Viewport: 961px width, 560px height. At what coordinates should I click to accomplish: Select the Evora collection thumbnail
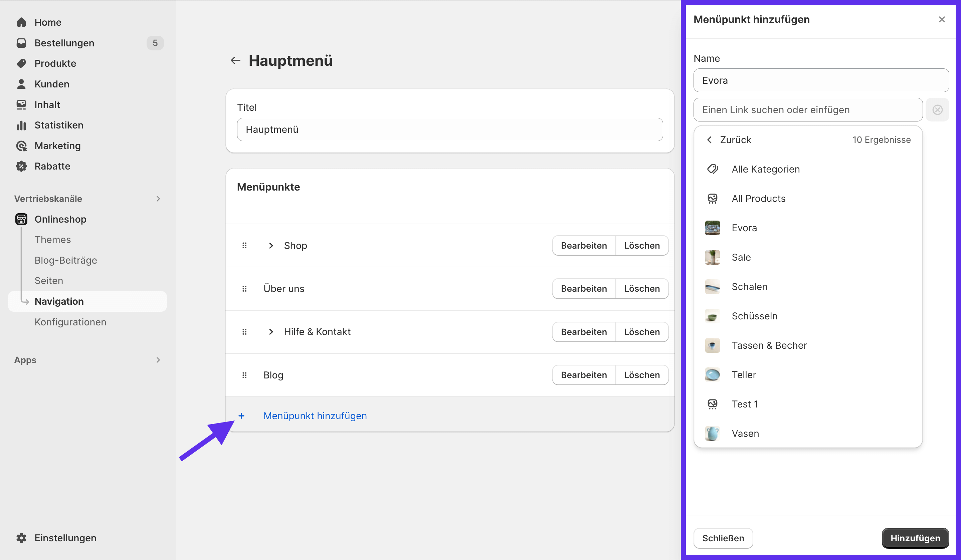pos(712,228)
